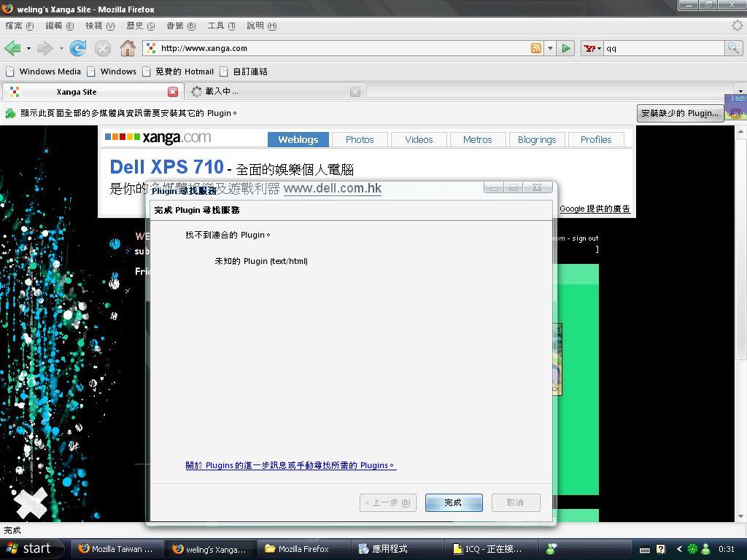
Task: Click the 安裝缺少的 Plugin button
Action: click(x=680, y=113)
